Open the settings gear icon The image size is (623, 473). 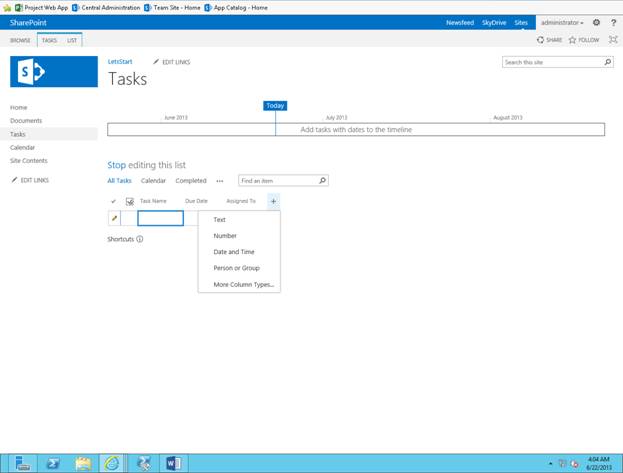(x=596, y=23)
